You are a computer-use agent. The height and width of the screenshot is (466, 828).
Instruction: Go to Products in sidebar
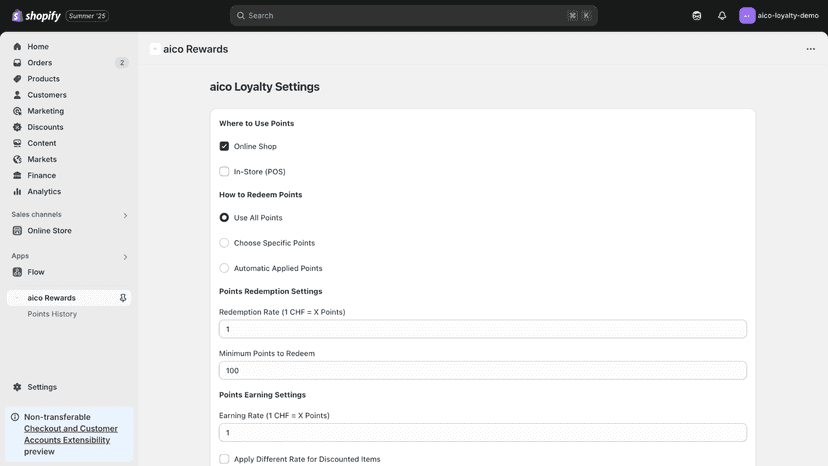69,79
